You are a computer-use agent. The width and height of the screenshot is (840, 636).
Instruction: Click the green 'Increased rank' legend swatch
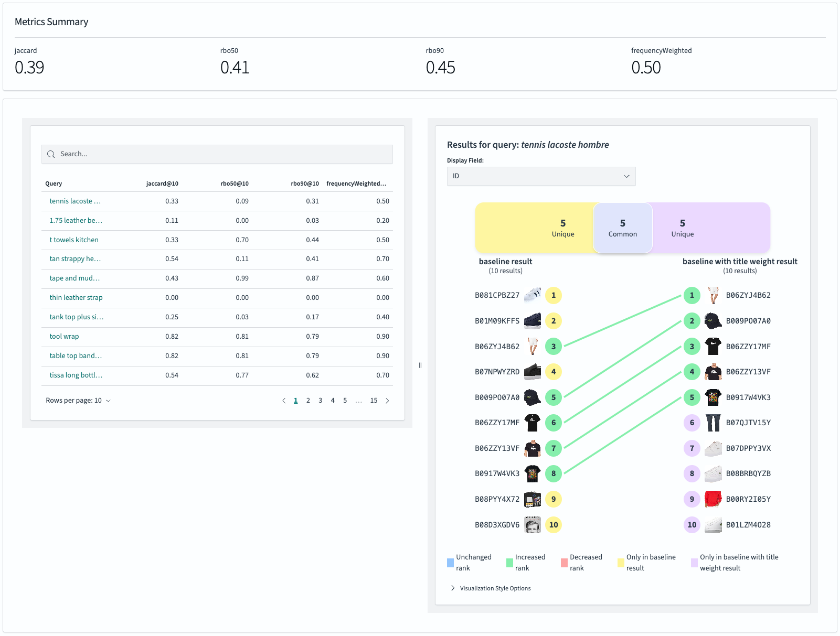click(509, 562)
